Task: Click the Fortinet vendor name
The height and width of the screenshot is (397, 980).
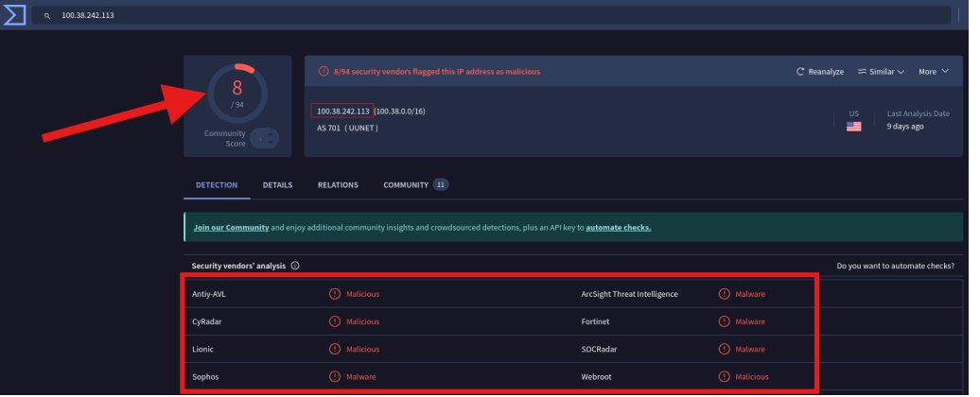Action: [x=595, y=322]
